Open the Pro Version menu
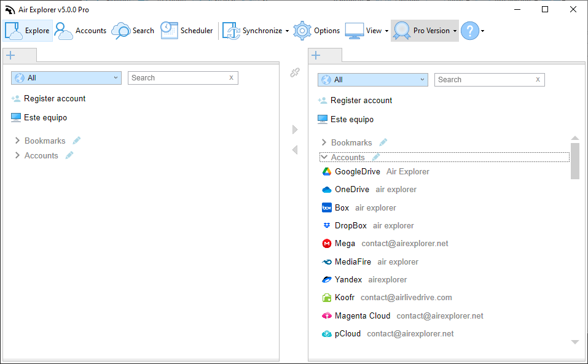The height and width of the screenshot is (364, 588). (x=425, y=31)
